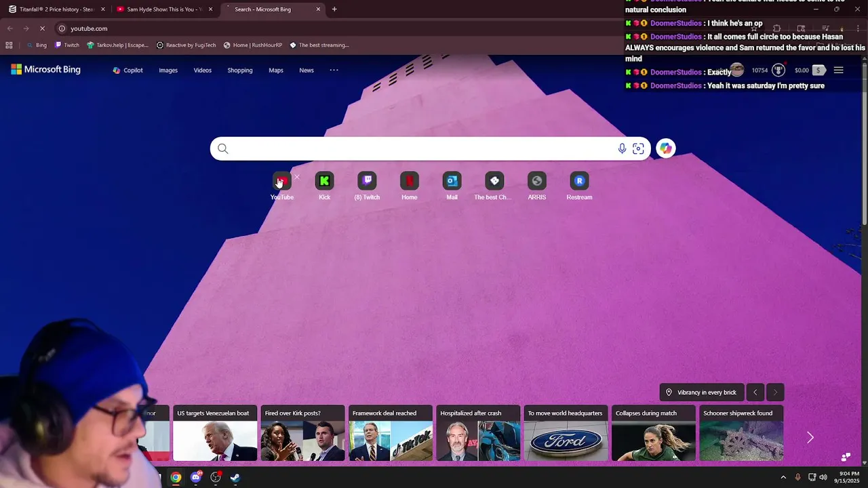Image resolution: width=868 pixels, height=488 pixels.
Task: Go to Maps in Bing navigation
Action: 276,70
